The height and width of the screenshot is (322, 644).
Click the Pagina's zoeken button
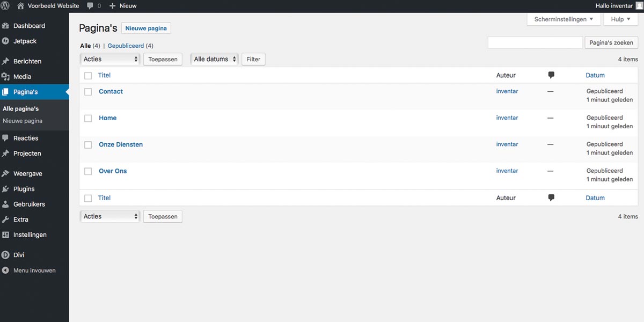point(611,43)
